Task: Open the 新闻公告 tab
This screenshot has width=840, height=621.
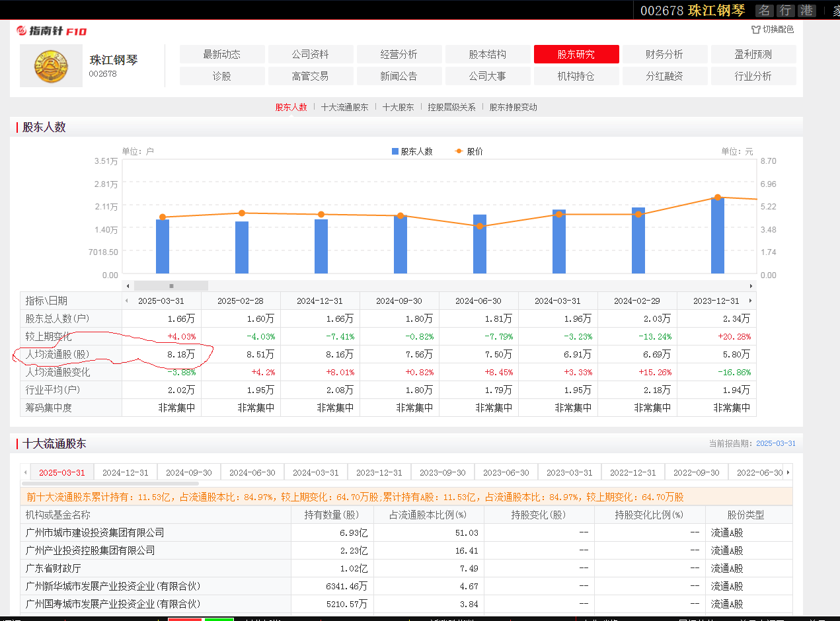Action: (x=399, y=76)
